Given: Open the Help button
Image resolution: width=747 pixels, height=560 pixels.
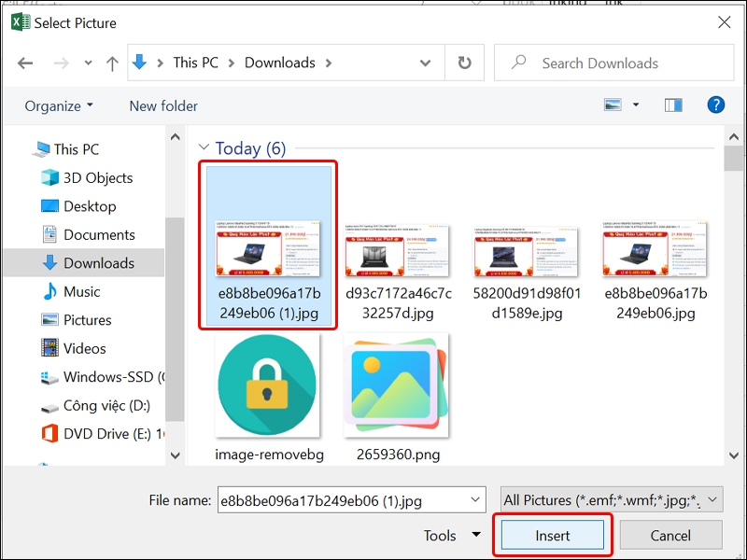Looking at the screenshot, I should pyautogui.click(x=715, y=105).
